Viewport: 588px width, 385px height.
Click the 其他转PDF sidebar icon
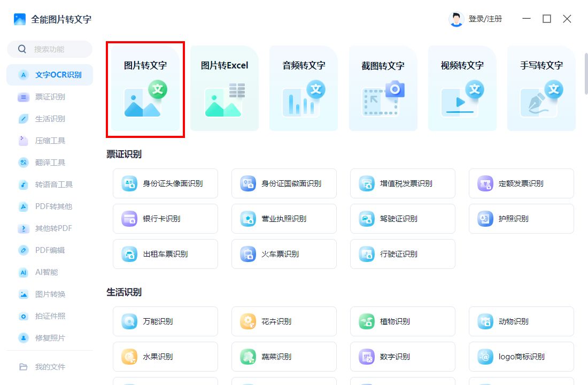coord(23,228)
